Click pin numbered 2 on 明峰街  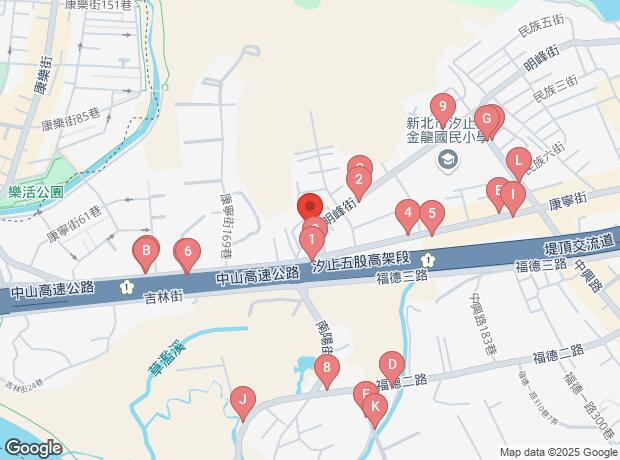(358, 184)
